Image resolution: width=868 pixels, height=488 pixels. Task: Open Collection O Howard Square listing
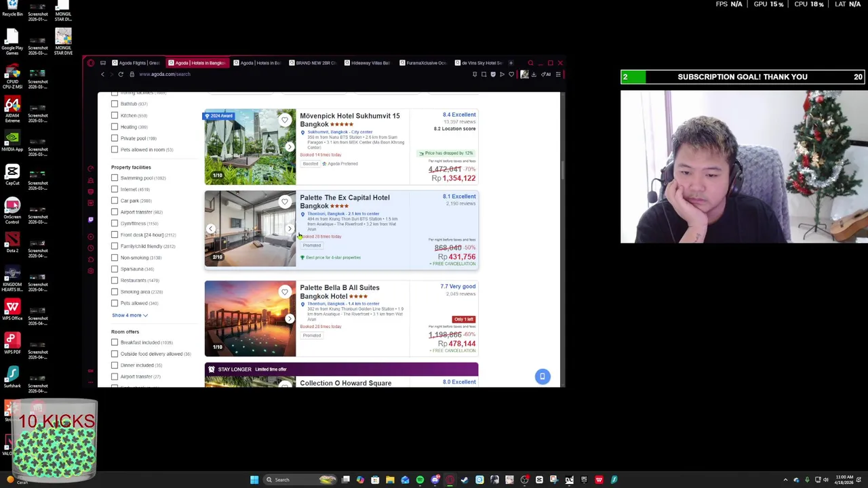click(x=346, y=383)
